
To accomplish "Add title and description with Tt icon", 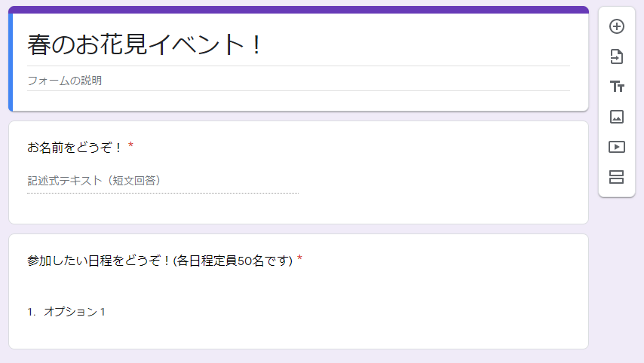I will (x=617, y=87).
